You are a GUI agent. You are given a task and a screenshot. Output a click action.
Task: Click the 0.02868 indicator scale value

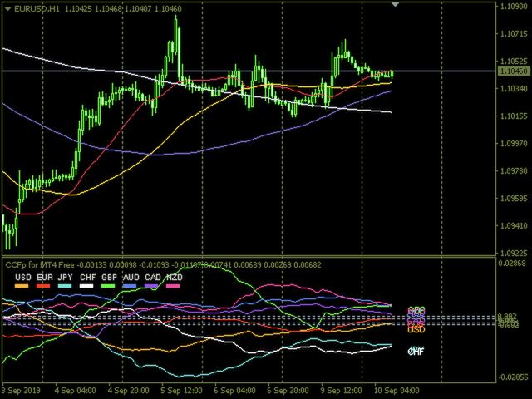pos(513,264)
